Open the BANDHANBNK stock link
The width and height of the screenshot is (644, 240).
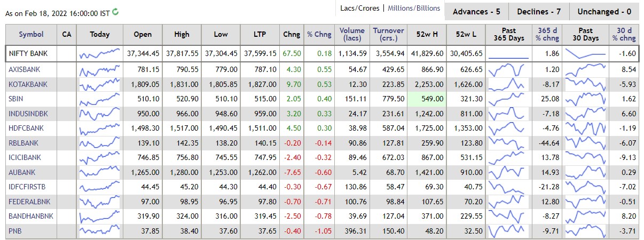[x=31, y=216]
